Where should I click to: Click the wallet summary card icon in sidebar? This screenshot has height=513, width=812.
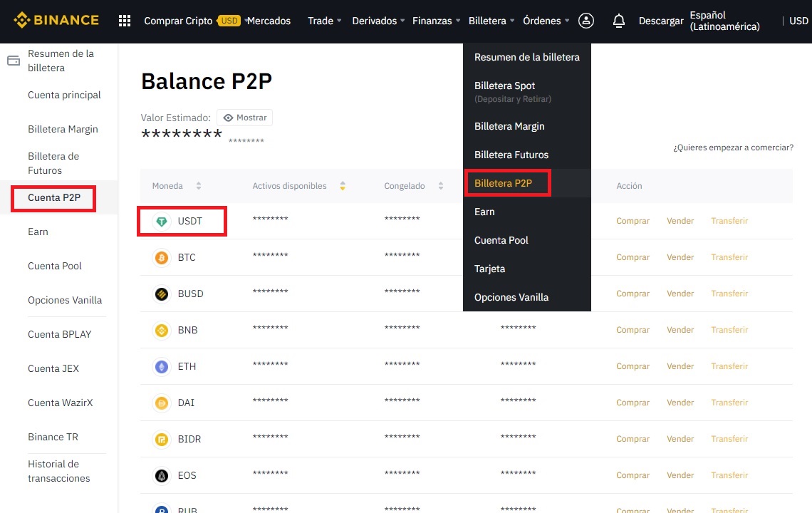[x=14, y=61]
